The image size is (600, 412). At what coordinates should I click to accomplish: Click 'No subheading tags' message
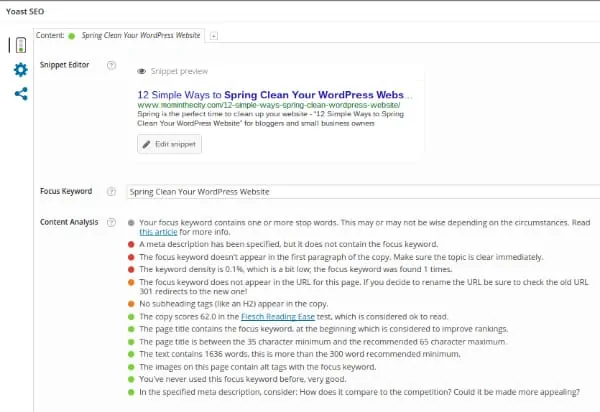(x=233, y=304)
